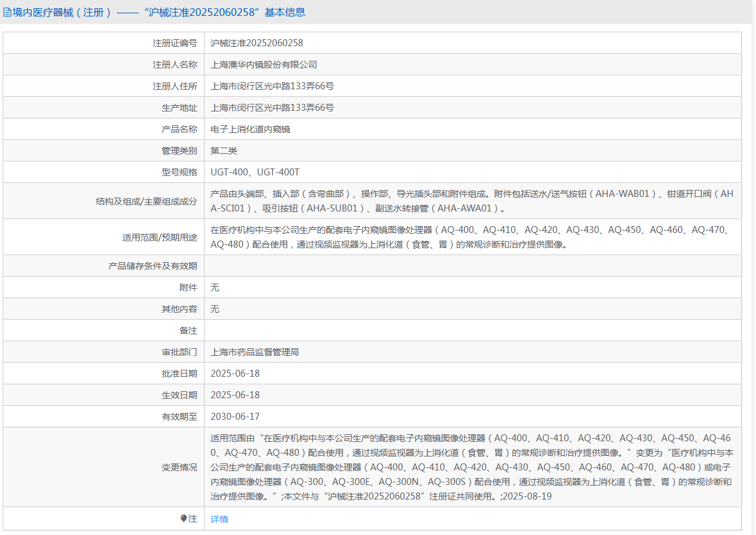The height and width of the screenshot is (535, 756).
Task: Open the 详情 link
Action: click(219, 519)
